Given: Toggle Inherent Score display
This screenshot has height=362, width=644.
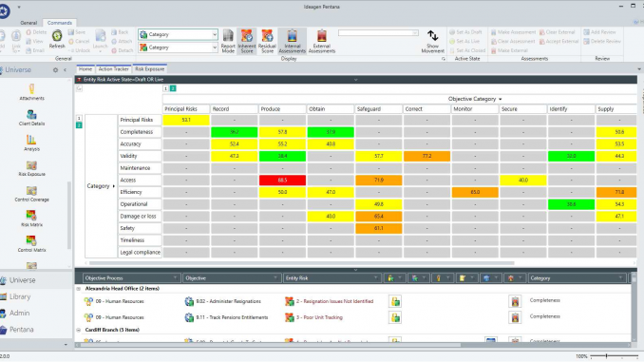Looking at the screenshot, I should tap(247, 41).
